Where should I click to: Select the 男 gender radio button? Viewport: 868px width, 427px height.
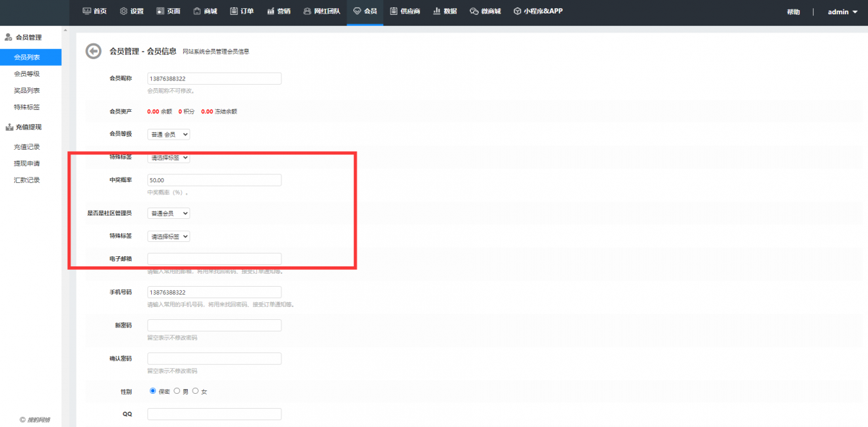coord(177,391)
